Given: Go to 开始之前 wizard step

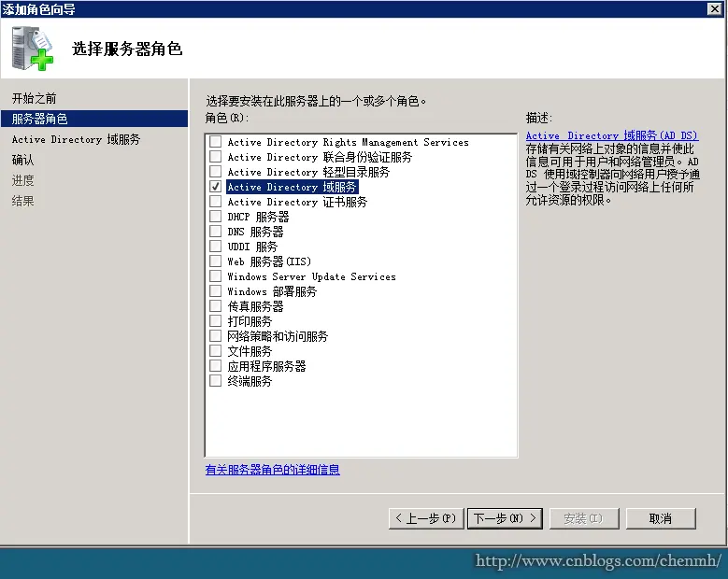Looking at the screenshot, I should (x=34, y=98).
